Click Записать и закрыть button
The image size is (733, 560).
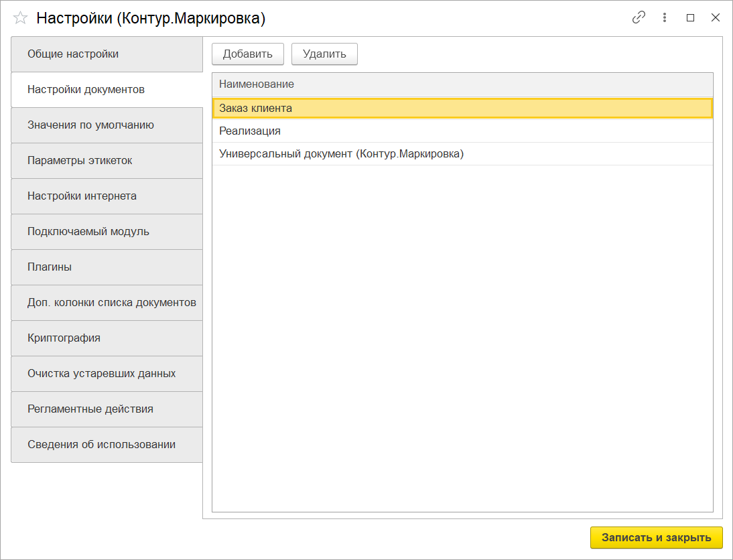(657, 538)
